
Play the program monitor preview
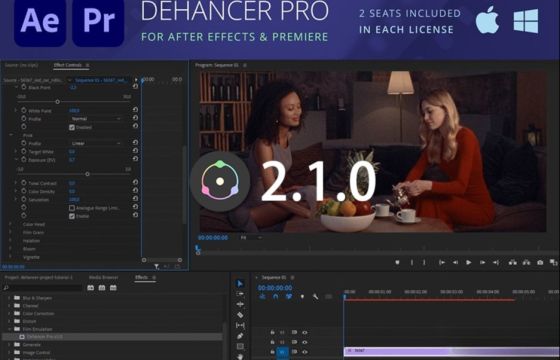tap(469, 262)
